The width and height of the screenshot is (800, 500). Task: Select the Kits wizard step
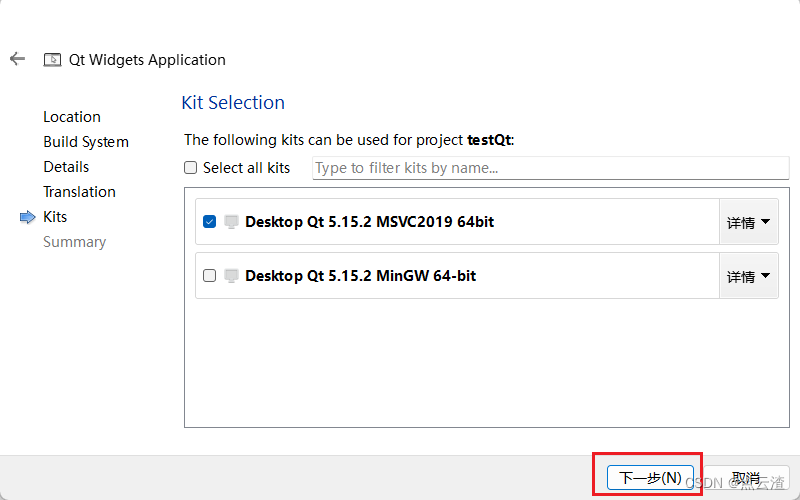55,217
